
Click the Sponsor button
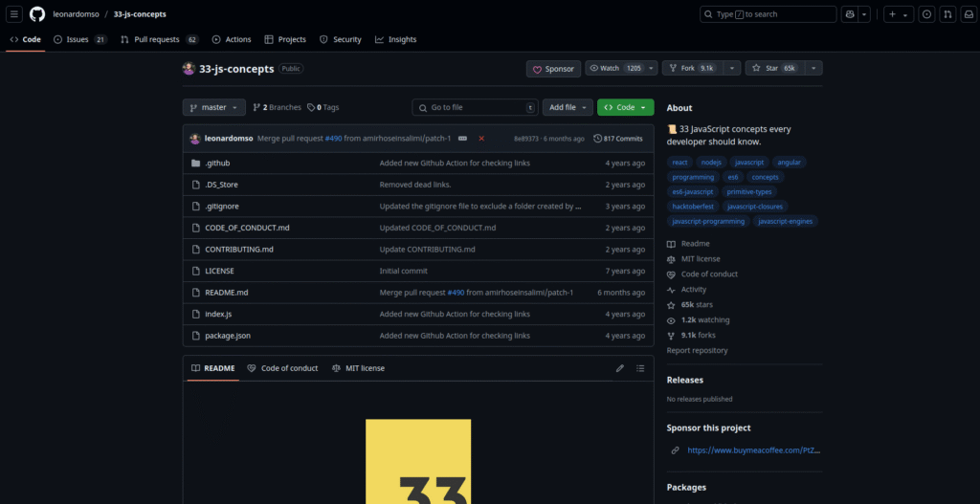click(553, 69)
